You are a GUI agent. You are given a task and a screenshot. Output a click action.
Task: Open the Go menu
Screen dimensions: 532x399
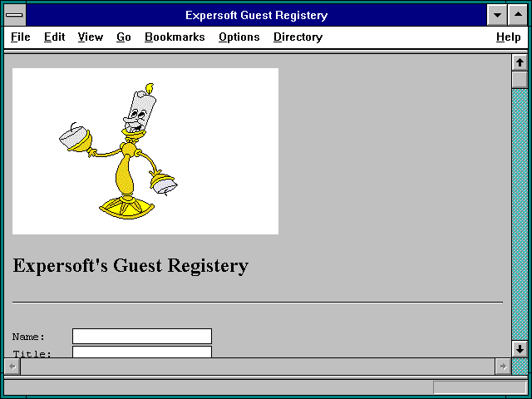click(124, 37)
